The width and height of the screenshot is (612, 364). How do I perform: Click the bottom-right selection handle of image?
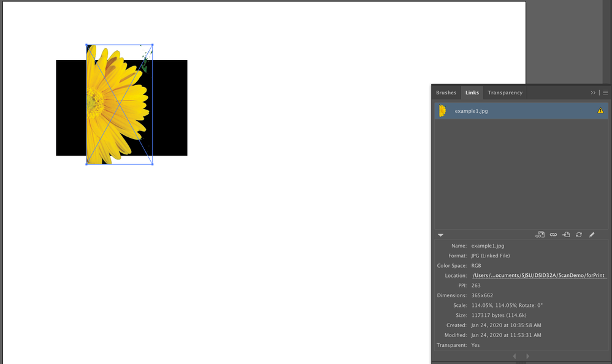tap(152, 164)
